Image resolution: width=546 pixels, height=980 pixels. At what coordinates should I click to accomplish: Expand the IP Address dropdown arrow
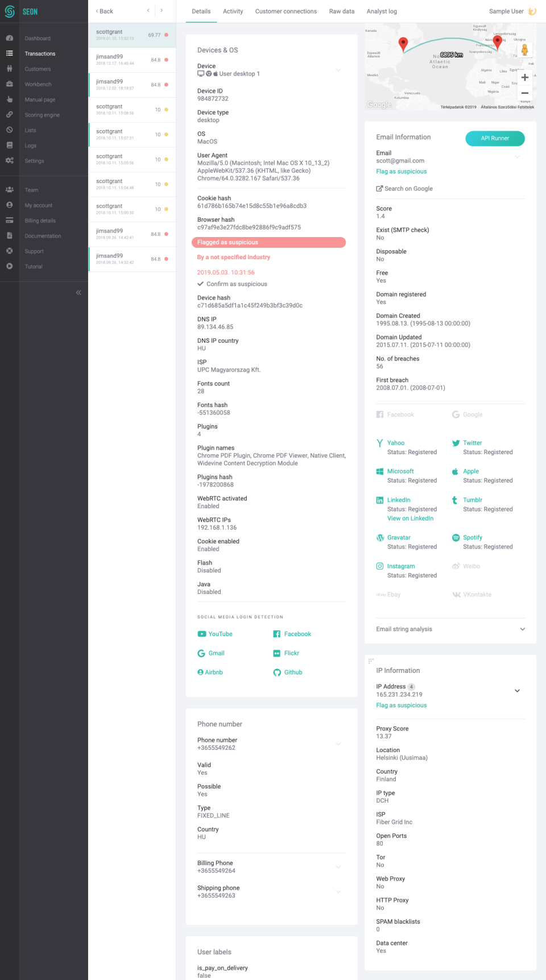(x=517, y=691)
